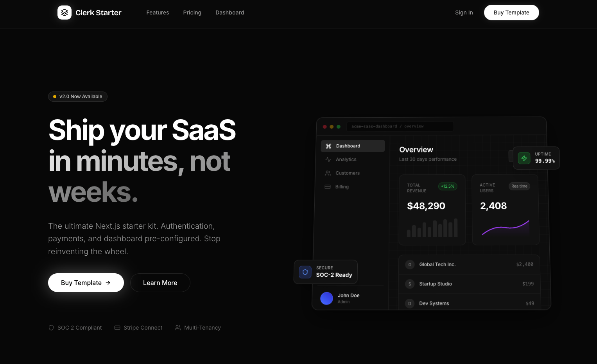Screen dimensions: 597x364
Task: Click the Clerk Starter logo icon
Action: click(65, 13)
